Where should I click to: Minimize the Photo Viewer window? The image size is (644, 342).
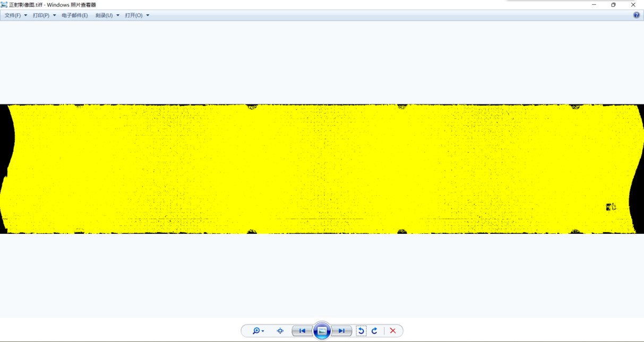(x=594, y=5)
